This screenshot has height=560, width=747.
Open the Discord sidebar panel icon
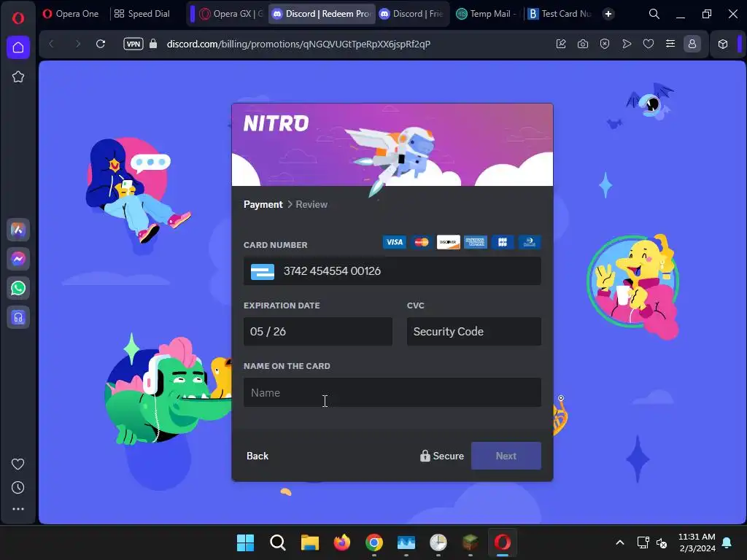click(x=18, y=317)
